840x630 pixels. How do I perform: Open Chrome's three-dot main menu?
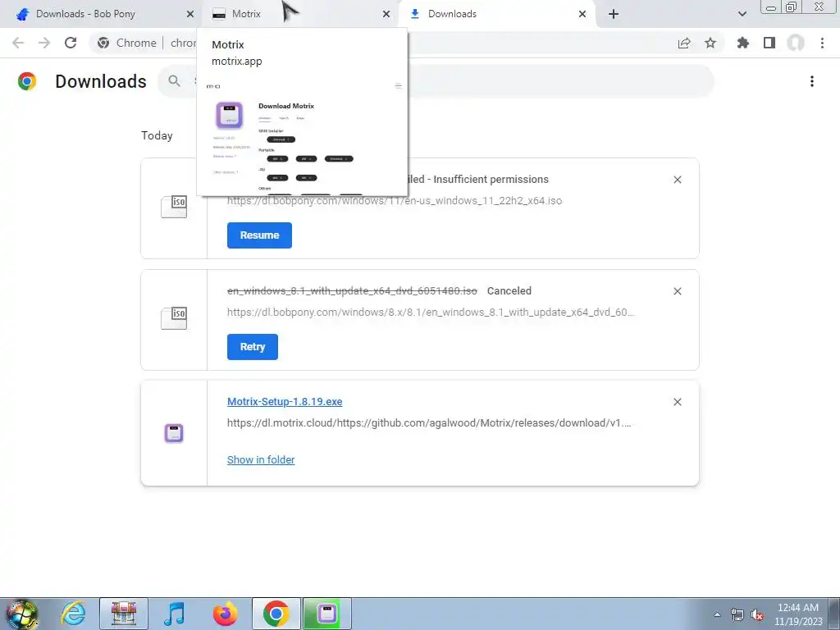point(822,43)
